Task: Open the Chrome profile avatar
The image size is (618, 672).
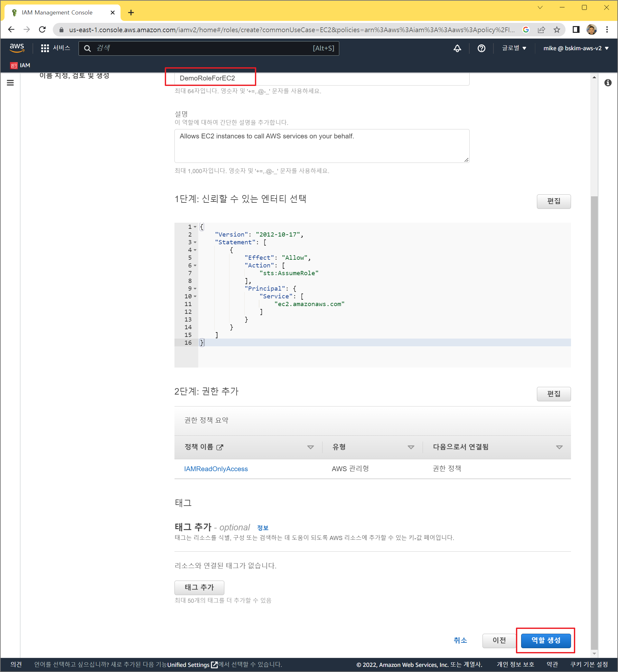Action: (x=592, y=29)
